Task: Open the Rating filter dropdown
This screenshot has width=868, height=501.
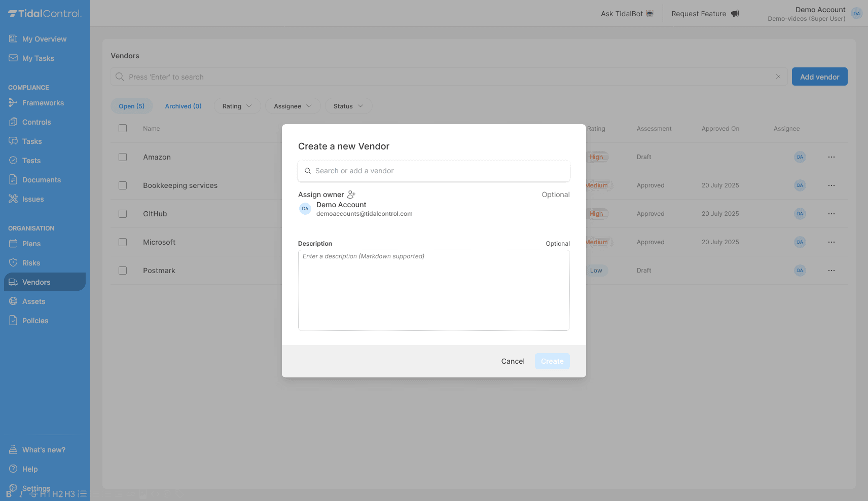Action: point(237,106)
